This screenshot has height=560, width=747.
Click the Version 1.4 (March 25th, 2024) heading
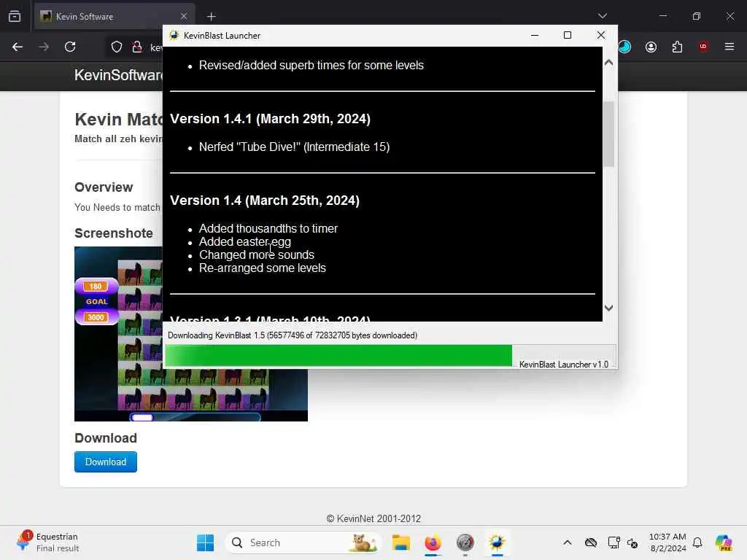tap(265, 201)
